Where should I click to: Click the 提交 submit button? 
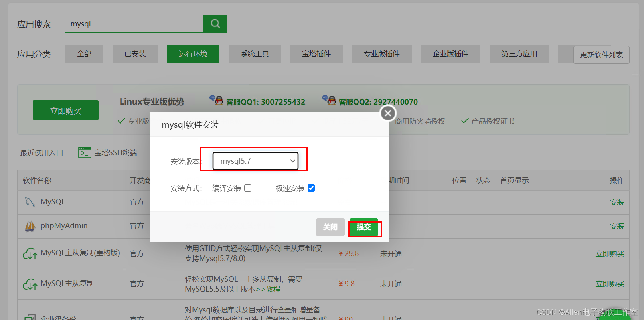(x=364, y=227)
